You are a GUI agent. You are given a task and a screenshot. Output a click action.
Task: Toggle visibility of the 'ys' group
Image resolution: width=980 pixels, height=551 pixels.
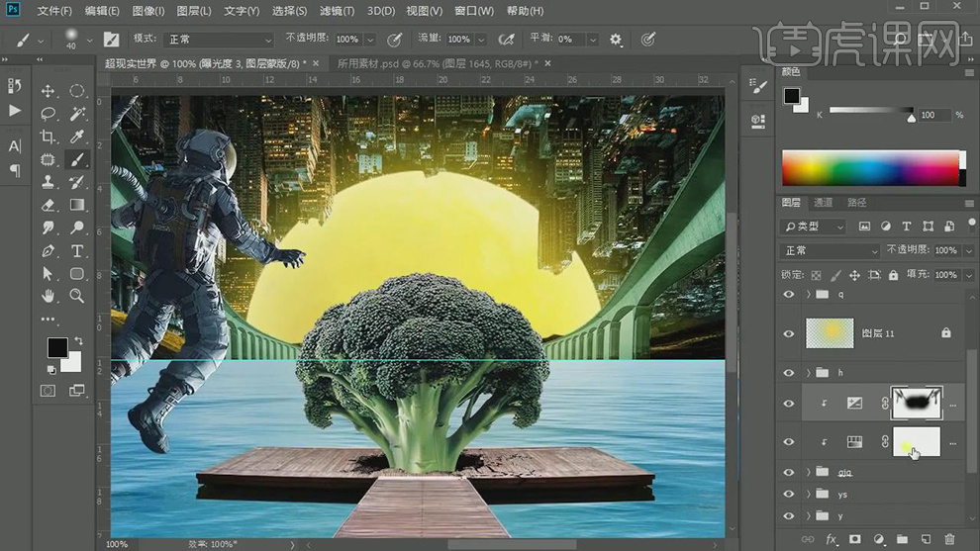[789, 494]
